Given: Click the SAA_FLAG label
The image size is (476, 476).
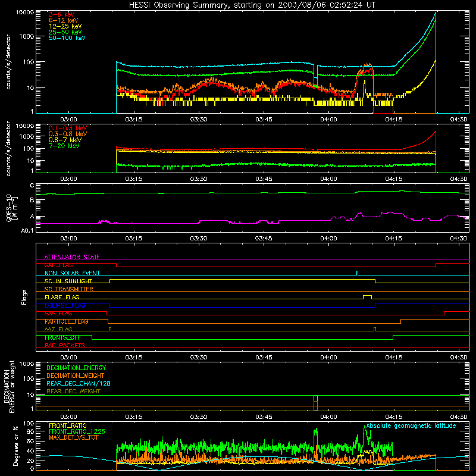Looking at the screenshot, I should coord(58,314).
